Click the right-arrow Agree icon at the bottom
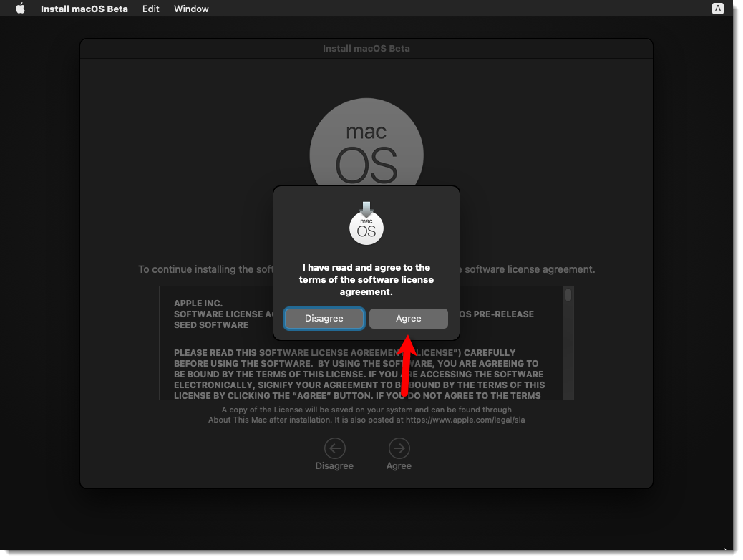The image size is (743, 560). [x=399, y=448]
